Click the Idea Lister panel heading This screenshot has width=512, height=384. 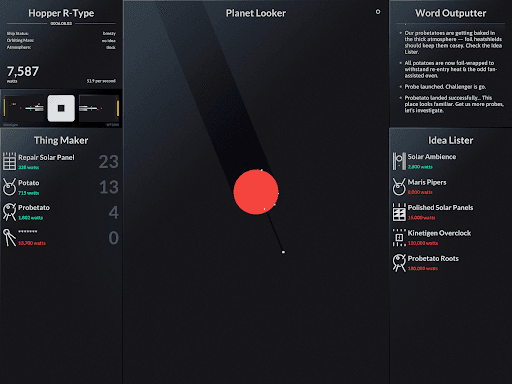(x=451, y=140)
